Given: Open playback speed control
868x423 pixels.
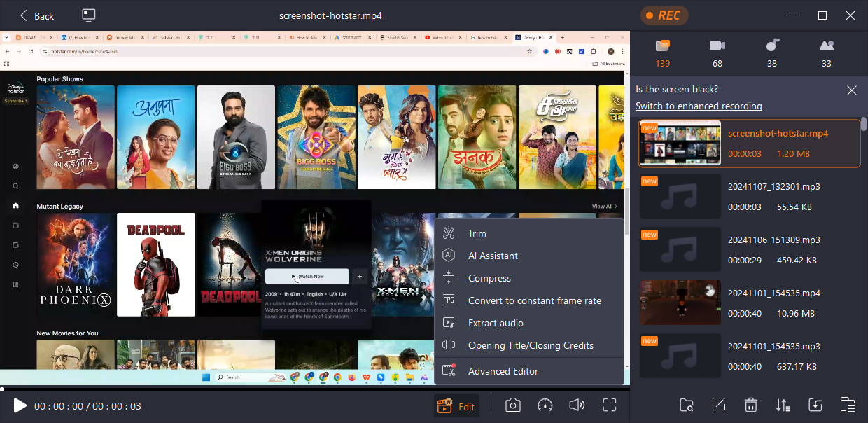Looking at the screenshot, I should pyautogui.click(x=545, y=405).
